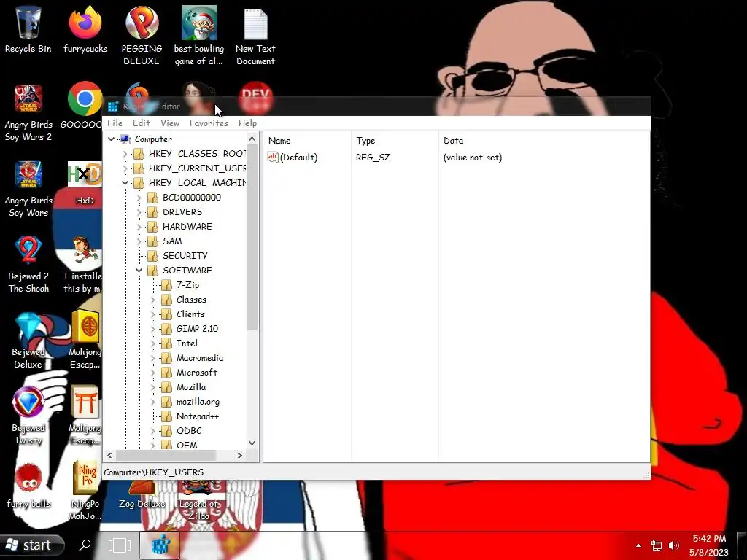
Task: Click the start button
Action: (32, 545)
